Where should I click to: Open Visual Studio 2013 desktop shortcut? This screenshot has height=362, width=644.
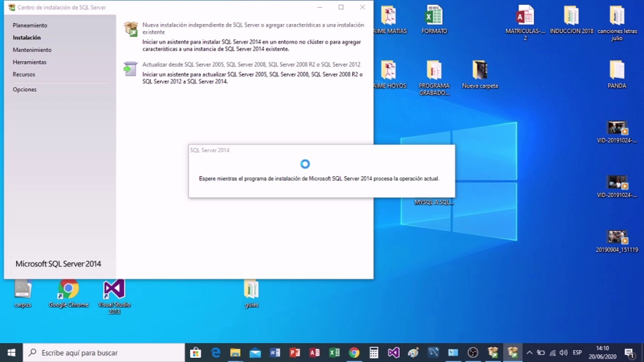click(114, 297)
